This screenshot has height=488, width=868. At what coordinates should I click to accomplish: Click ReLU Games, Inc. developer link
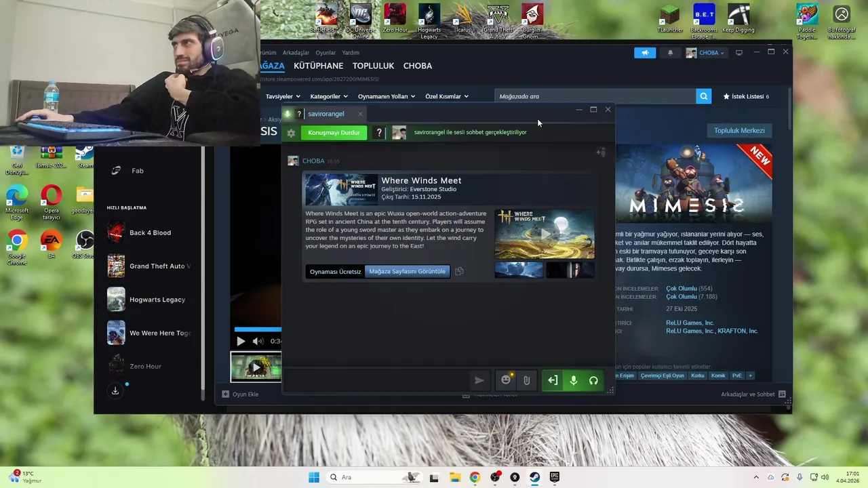690,323
